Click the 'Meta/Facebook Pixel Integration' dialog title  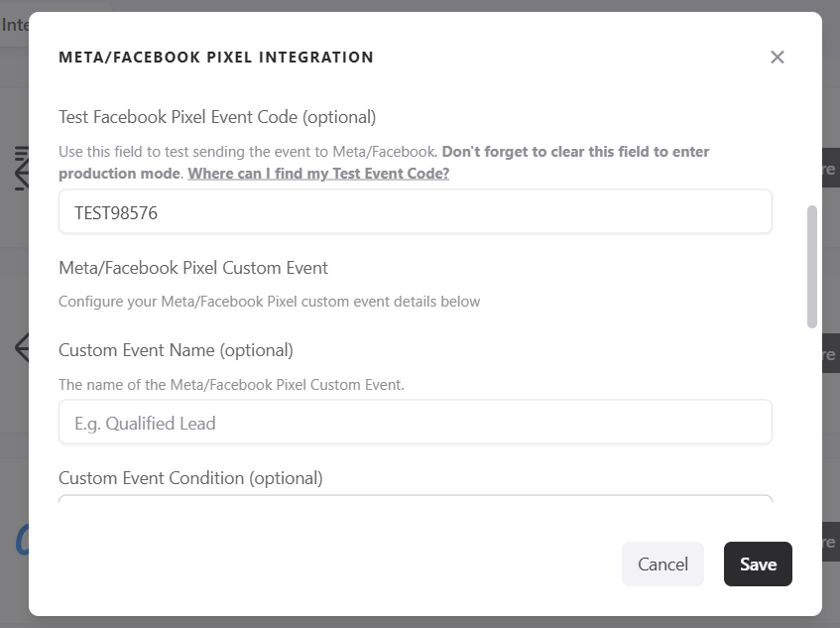pyautogui.click(x=216, y=58)
